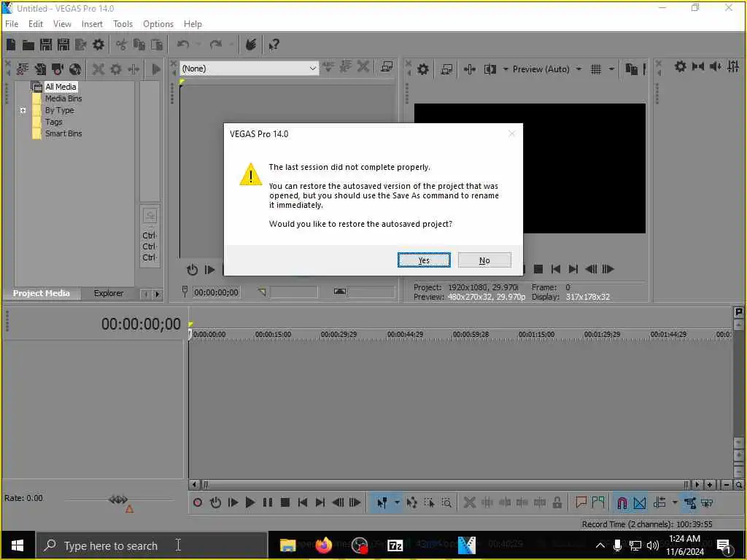Image resolution: width=747 pixels, height=560 pixels.
Task: Close the VEGAS Pro 14.0 dialog
Action: [x=511, y=134]
